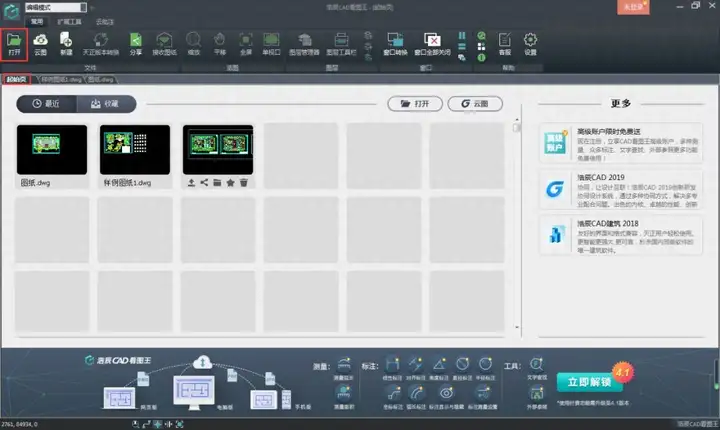Click the 角度标注 angle dimension icon

(x=439, y=368)
